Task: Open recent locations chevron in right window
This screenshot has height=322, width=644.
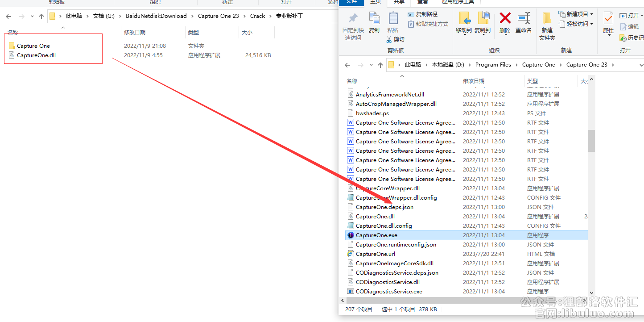Action: [371, 65]
